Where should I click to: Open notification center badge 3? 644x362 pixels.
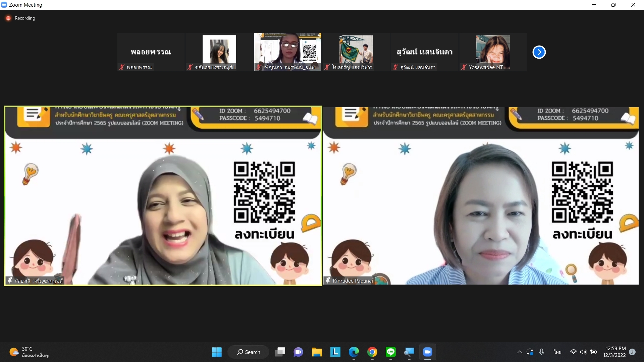click(x=632, y=352)
